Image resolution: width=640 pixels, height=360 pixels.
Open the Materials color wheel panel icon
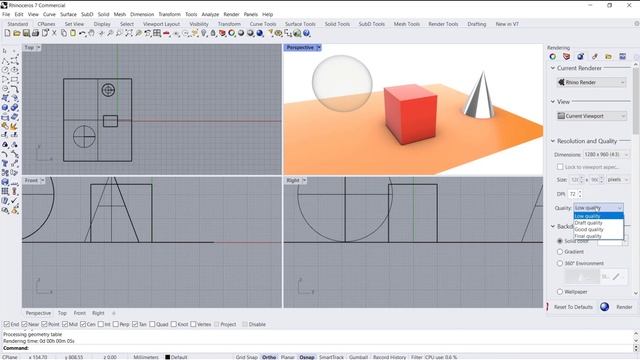pos(553,57)
